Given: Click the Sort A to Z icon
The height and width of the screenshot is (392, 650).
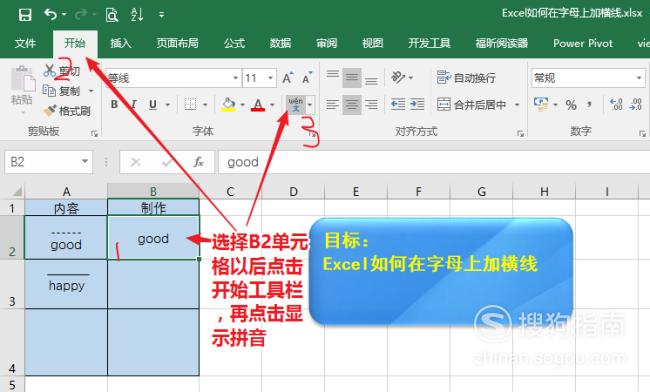Looking at the screenshot, I should pyautogui.click(x=137, y=15).
